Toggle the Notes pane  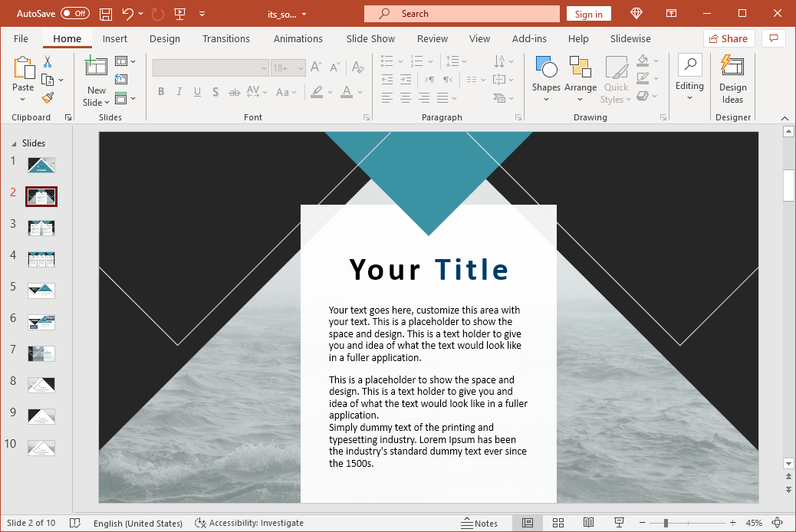click(479, 523)
